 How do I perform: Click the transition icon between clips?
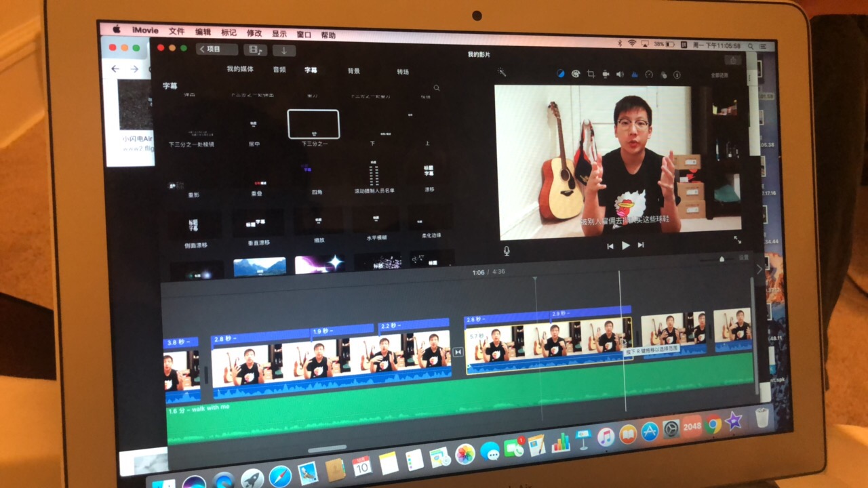458,352
